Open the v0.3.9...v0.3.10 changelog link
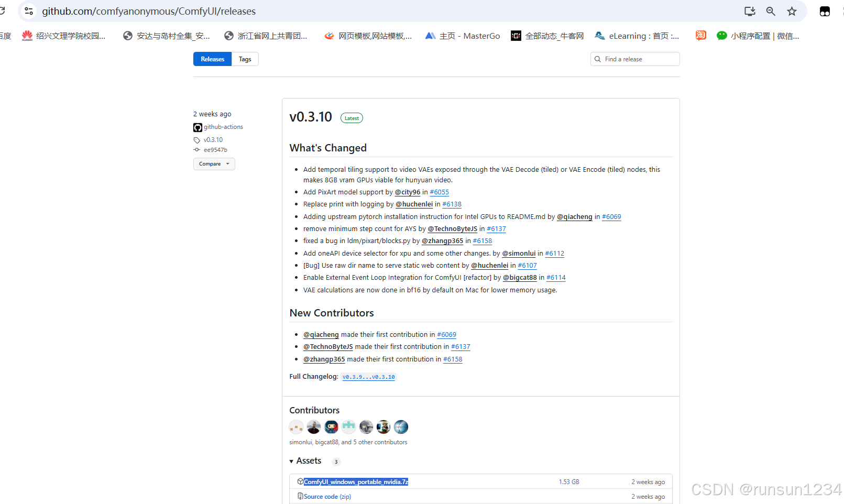This screenshot has height=504, width=844. pyautogui.click(x=369, y=377)
